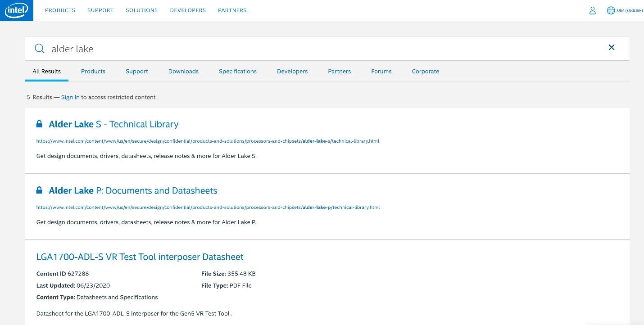
Task: Click the alder lake search field
Action: click(327, 49)
